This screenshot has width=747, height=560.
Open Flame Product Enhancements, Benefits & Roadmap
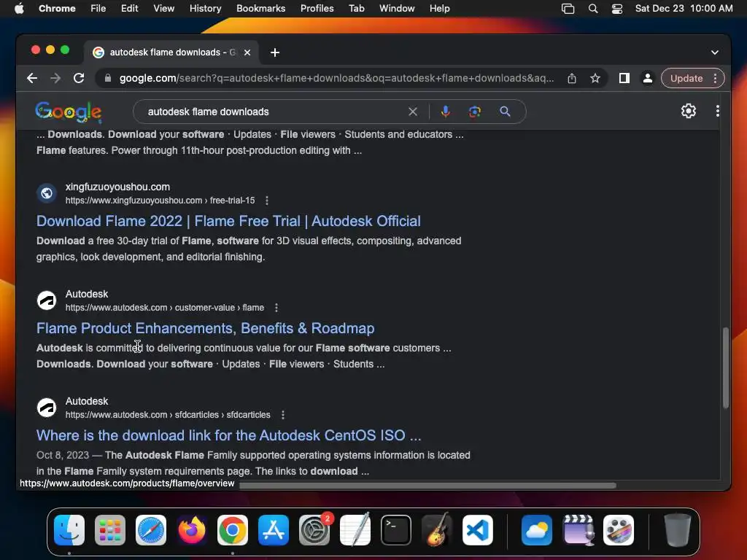click(x=205, y=328)
